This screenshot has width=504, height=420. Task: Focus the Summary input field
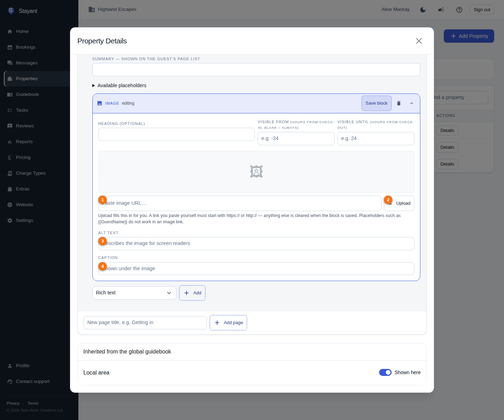click(x=256, y=70)
